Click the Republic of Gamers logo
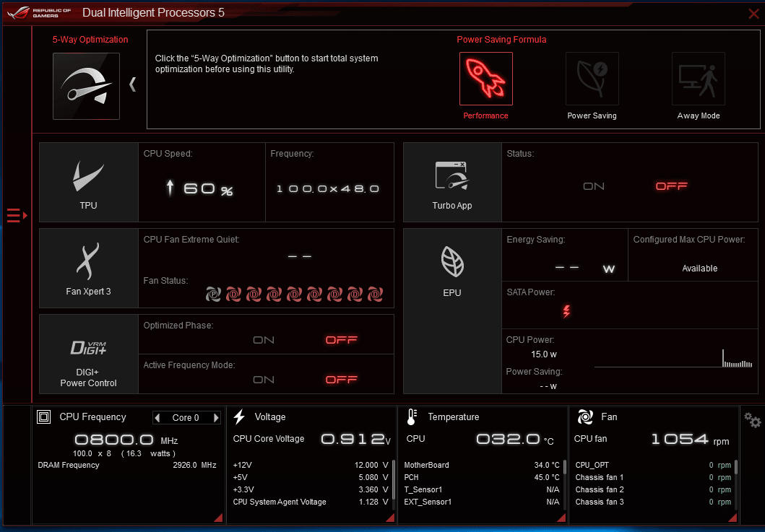This screenshot has height=532, width=765. click(39, 13)
